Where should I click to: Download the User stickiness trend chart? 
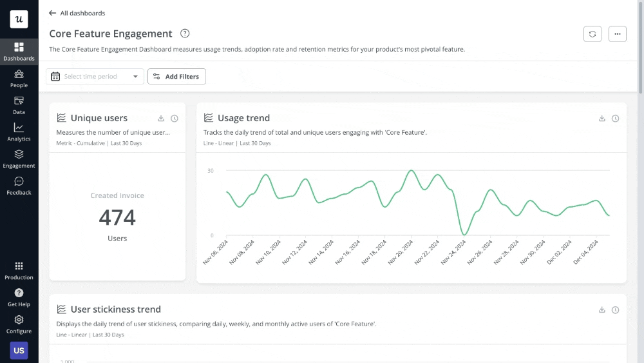(x=602, y=310)
